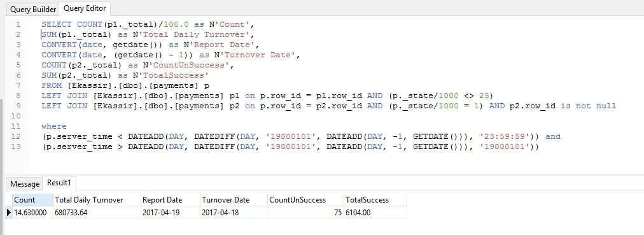The image size is (644, 235).
Task: Select the cell with value 680733.64
Action: coord(97,213)
